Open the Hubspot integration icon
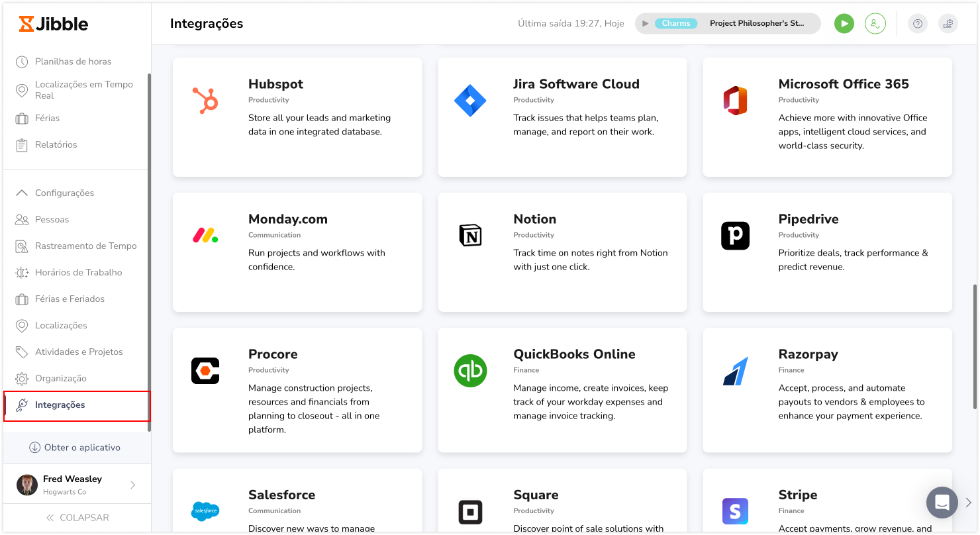The image size is (980, 535). (205, 101)
